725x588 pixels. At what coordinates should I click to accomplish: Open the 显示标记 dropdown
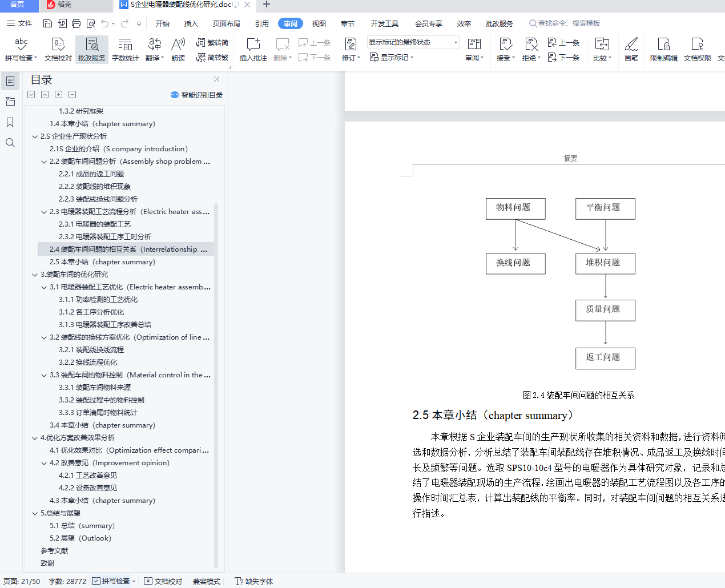[x=391, y=58]
